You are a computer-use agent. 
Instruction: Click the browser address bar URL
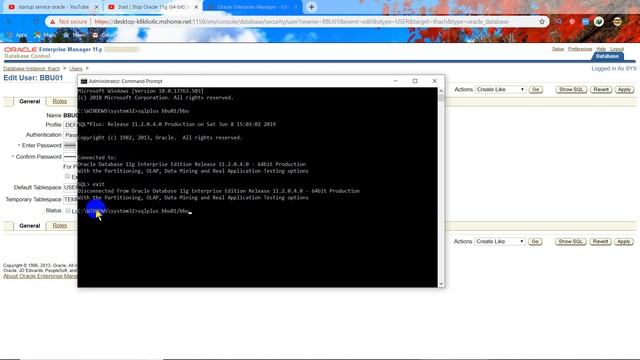pyautogui.click(x=301, y=22)
